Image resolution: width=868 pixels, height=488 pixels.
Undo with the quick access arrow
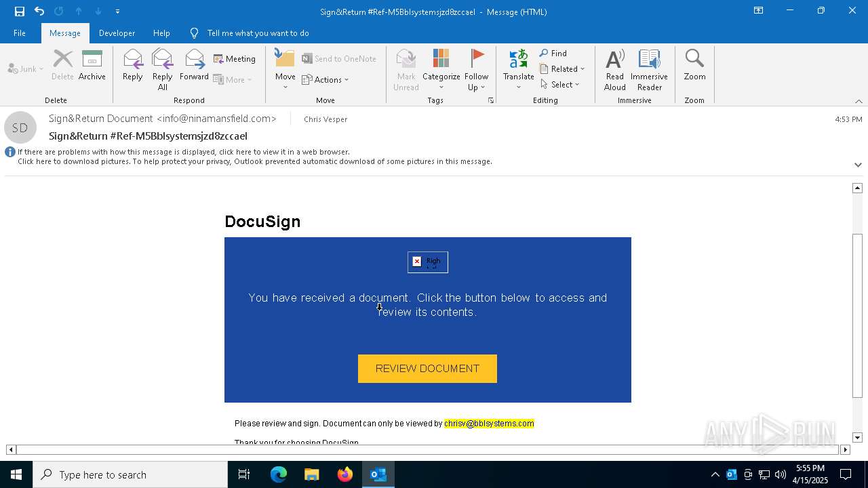[x=39, y=11]
